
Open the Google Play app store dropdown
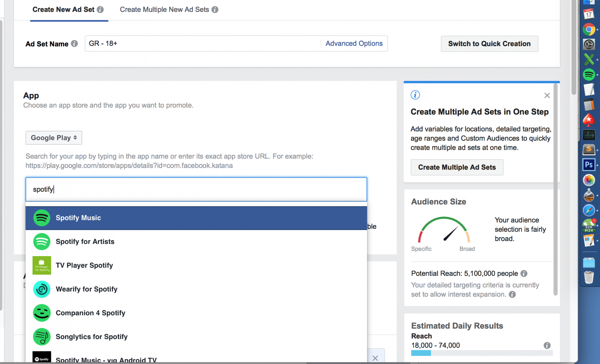[x=54, y=138]
